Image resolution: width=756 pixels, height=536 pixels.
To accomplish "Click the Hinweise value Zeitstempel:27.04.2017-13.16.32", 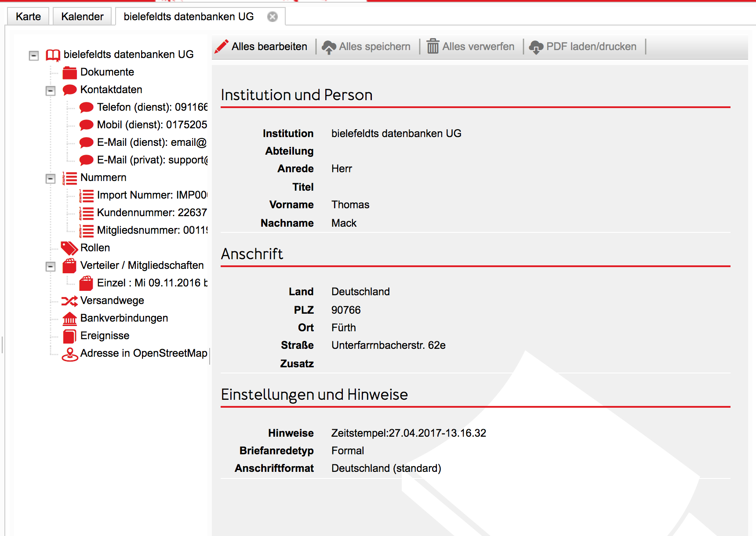I will (409, 433).
